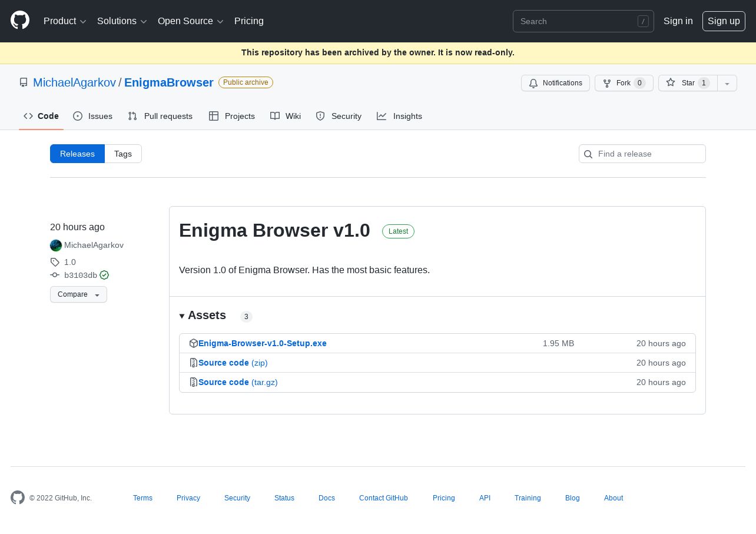Viewport: 756px width, 534px height.
Task: Open footer Docs link
Action: 327,498
